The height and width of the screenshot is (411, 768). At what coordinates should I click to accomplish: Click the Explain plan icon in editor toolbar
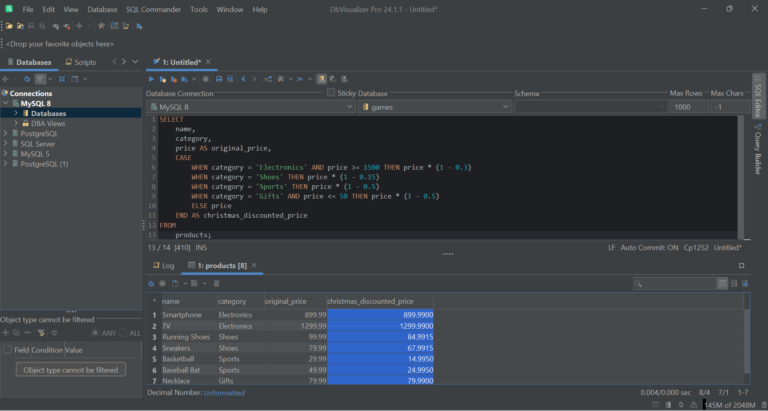pyautogui.click(x=268, y=79)
